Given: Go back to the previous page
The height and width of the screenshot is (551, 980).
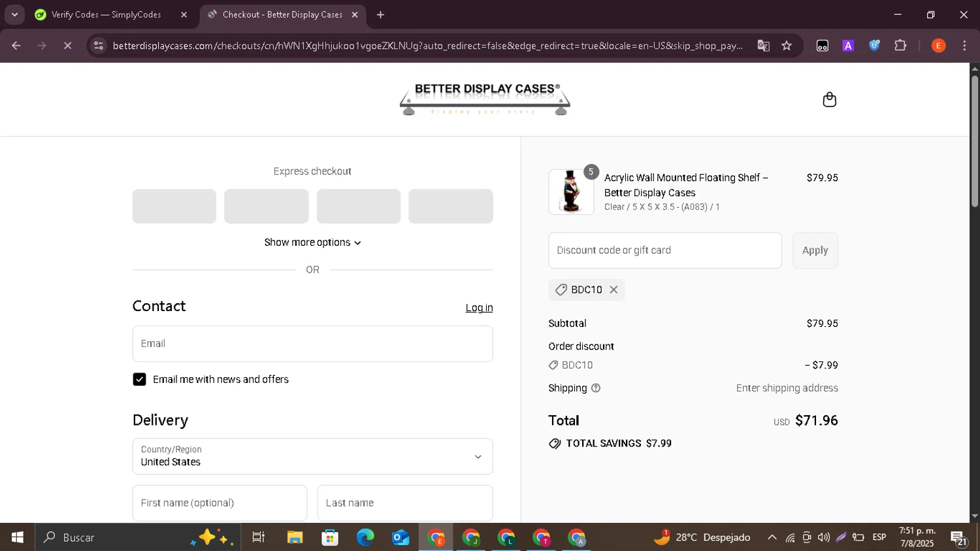Looking at the screenshot, I should (16, 46).
